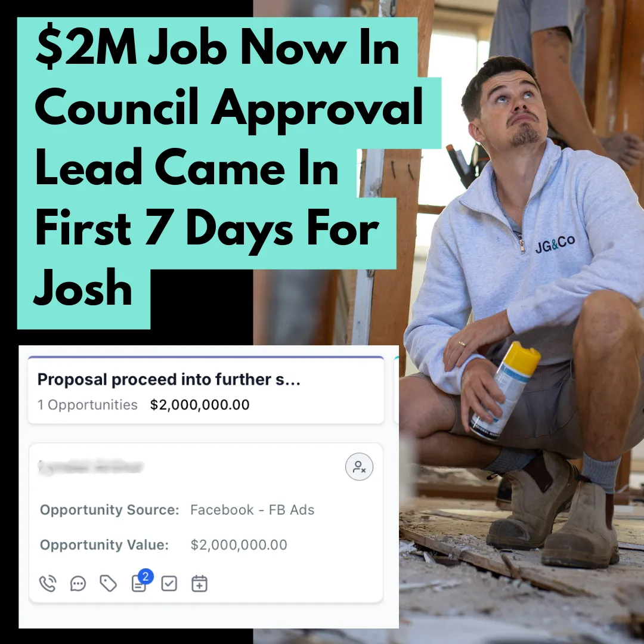The width and height of the screenshot is (644, 644).
Task: Select the 'Council Approval' headline line
Action: tap(229, 107)
